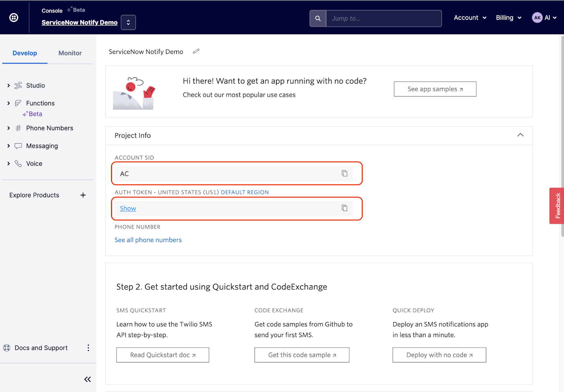Click the Phone Numbers hash icon
This screenshot has height=392, width=564.
(18, 128)
